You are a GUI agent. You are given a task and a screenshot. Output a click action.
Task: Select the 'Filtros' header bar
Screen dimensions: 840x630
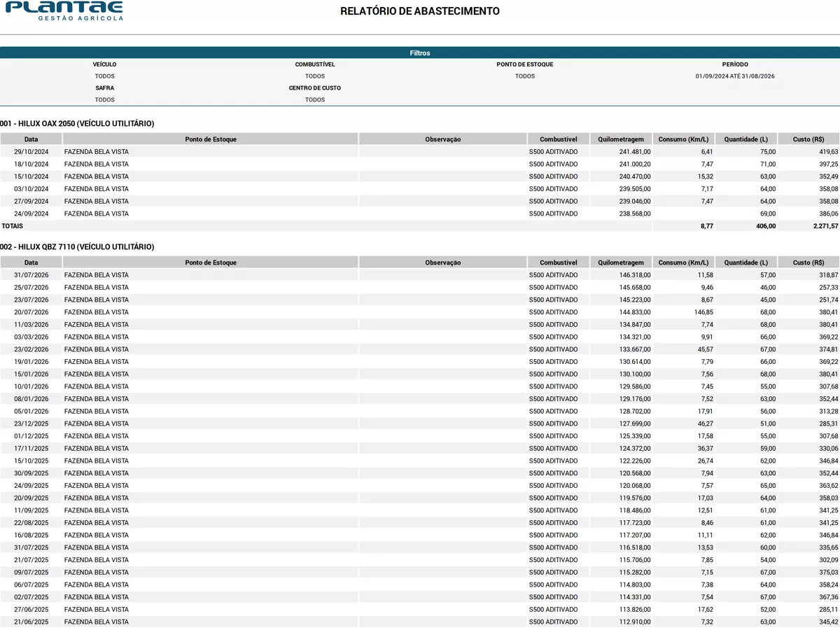(420, 53)
